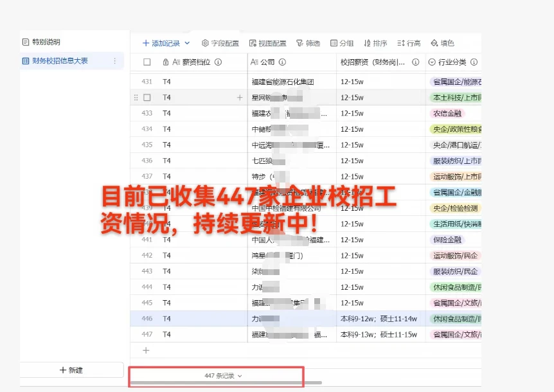Click the info icon beside 公司 column
This screenshot has width=554, height=392.
click(x=282, y=62)
